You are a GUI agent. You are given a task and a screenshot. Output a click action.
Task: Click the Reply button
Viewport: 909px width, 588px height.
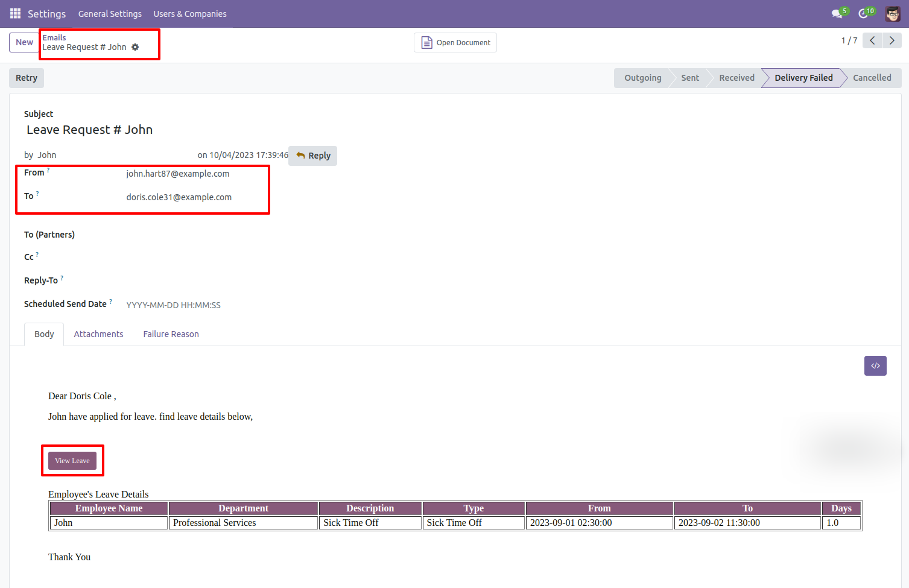coord(312,156)
